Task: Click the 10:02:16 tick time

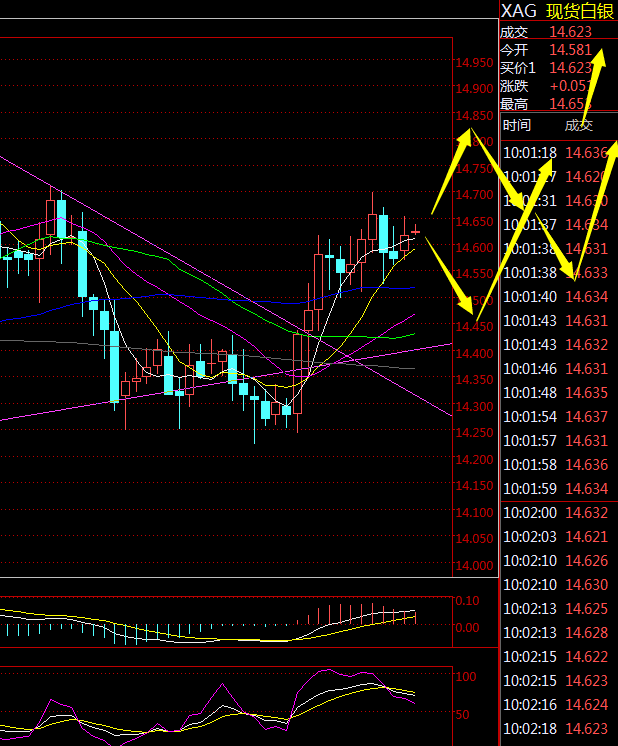Action: tap(530, 704)
